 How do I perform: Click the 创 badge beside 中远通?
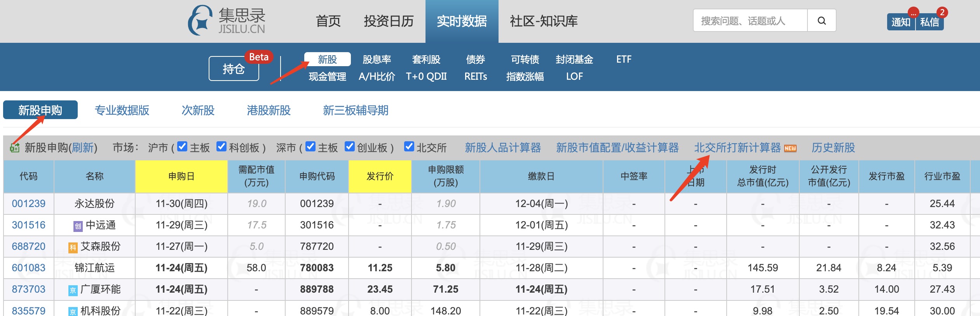[x=78, y=226]
